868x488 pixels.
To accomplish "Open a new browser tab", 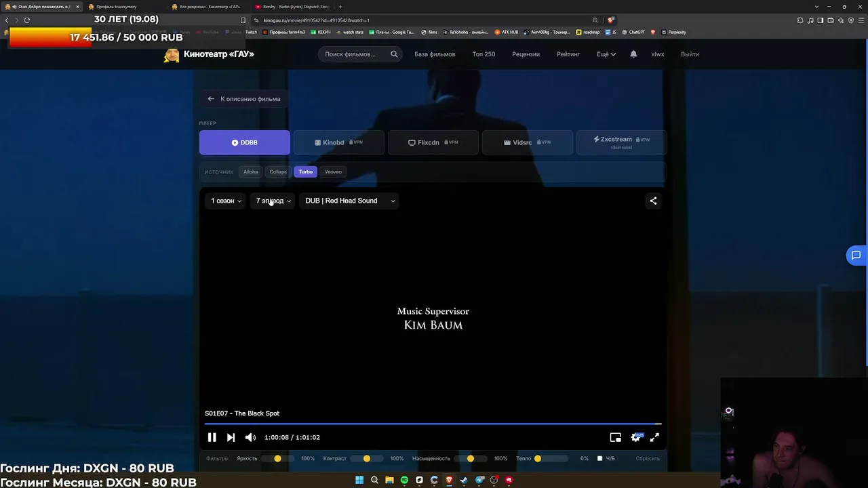I will (x=340, y=7).
